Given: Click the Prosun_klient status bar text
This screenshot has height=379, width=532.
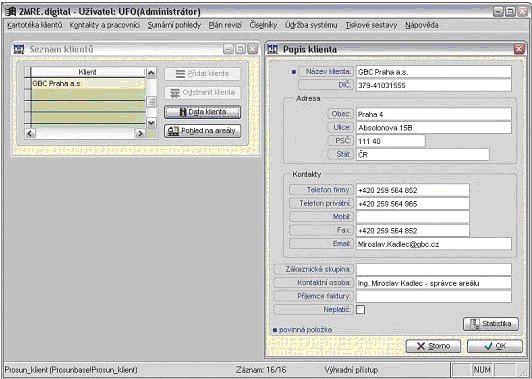Looking at the screenshot, I should (71, 370).
